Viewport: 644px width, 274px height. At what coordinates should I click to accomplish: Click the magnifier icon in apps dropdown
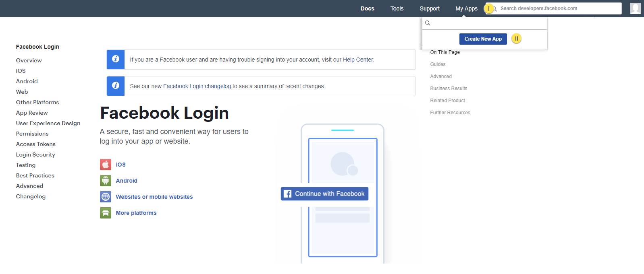428,23
